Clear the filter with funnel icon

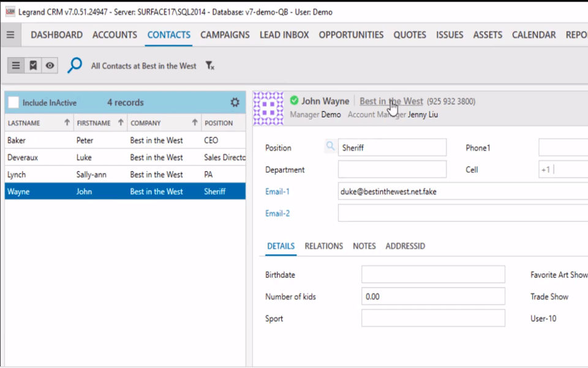[209, 66]
